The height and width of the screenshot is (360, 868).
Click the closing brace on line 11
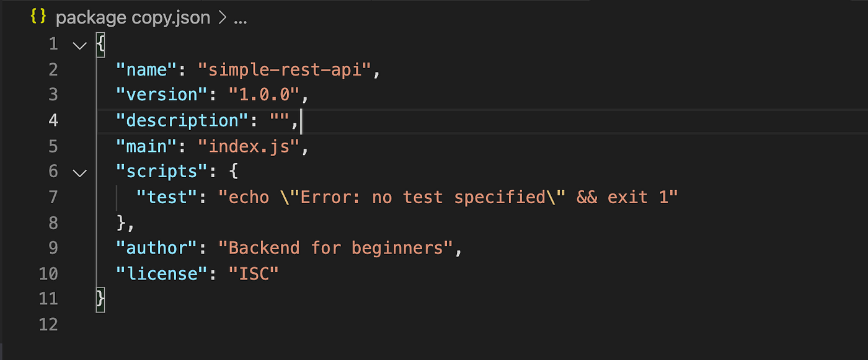100,299
